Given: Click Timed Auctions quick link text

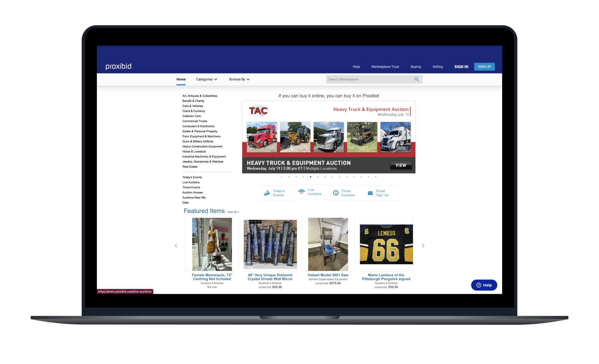Looking at the screenshot, I should tap(348, 193).
